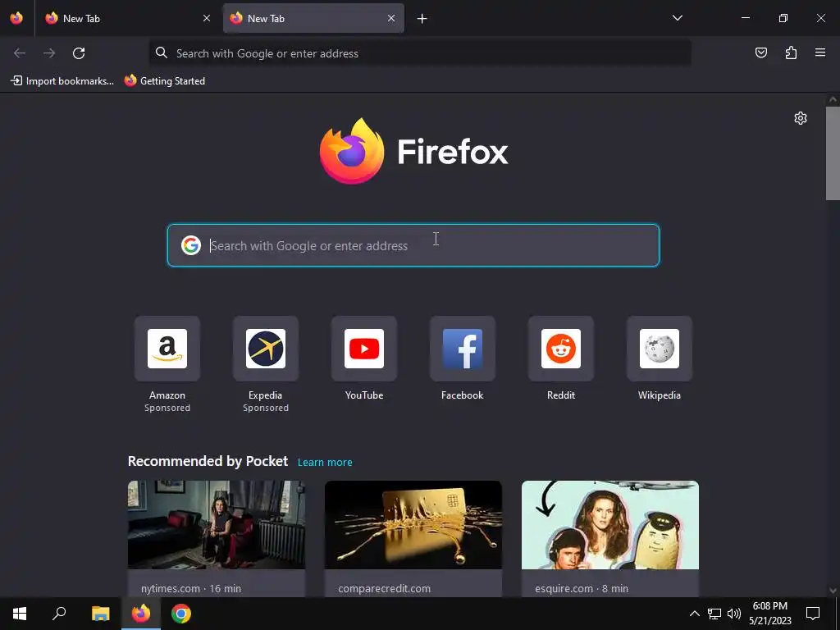Open the esquire.com story thumbnail
The height and width of the screenshot is (630, 840).
pyautogui.click(x=610, y=525)
